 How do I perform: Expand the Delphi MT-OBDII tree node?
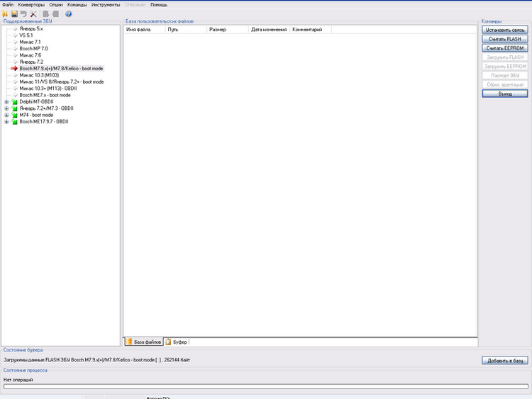[6, 101]
